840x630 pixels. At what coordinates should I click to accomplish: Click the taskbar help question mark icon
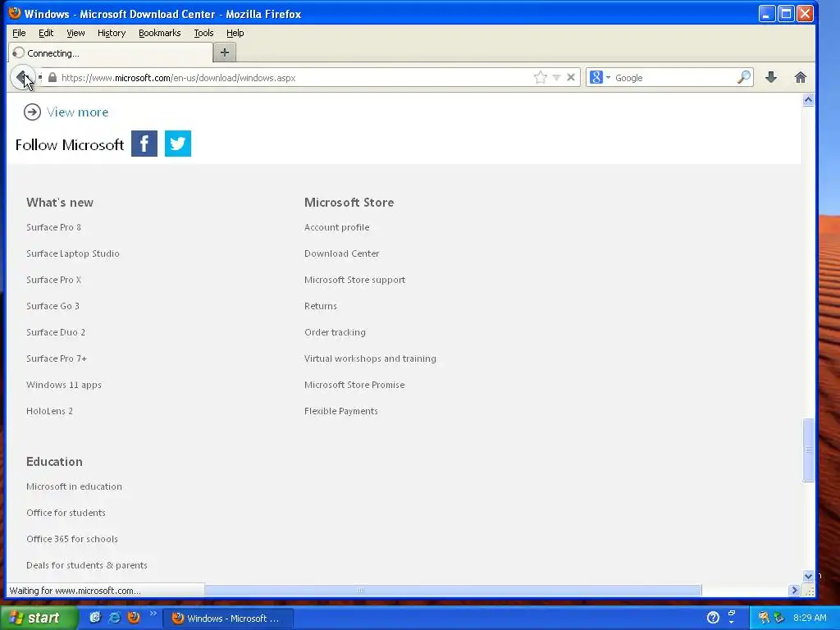click(713, 618)
